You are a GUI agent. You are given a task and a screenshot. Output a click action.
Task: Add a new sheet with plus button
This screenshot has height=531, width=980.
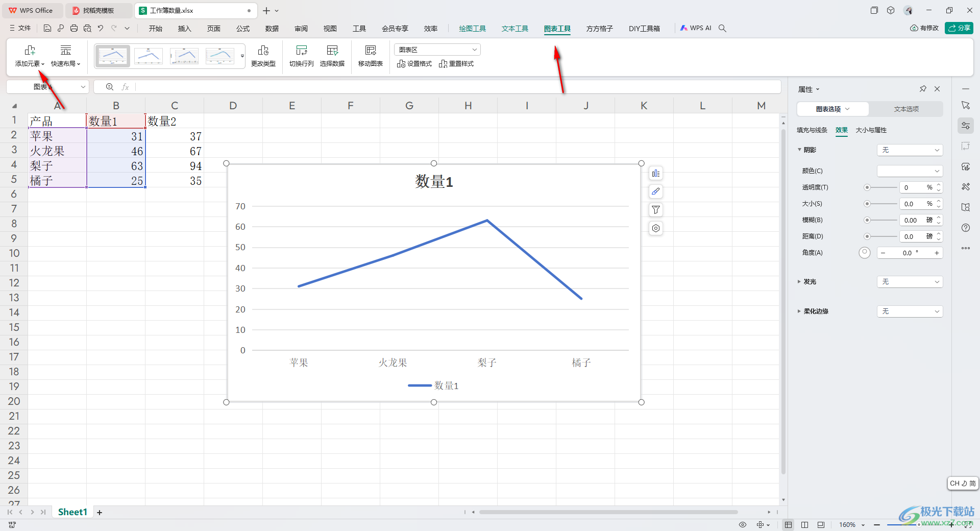(x=100, y=513)
